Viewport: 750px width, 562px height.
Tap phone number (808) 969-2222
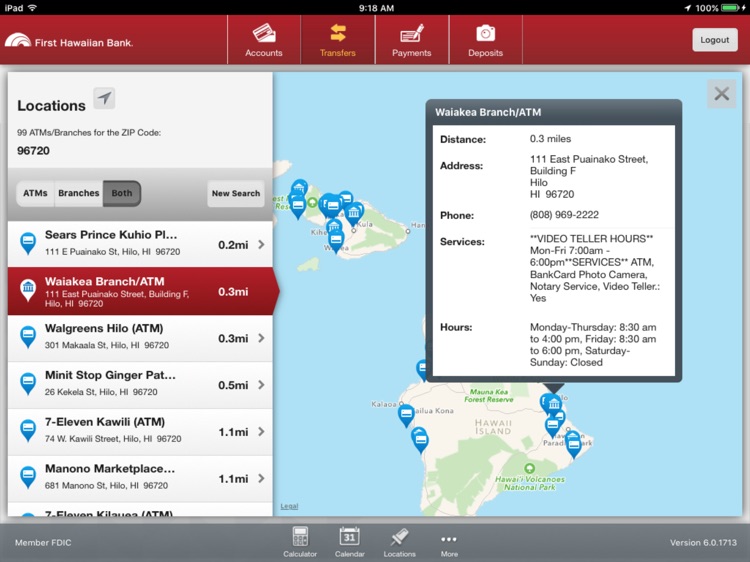564,215
